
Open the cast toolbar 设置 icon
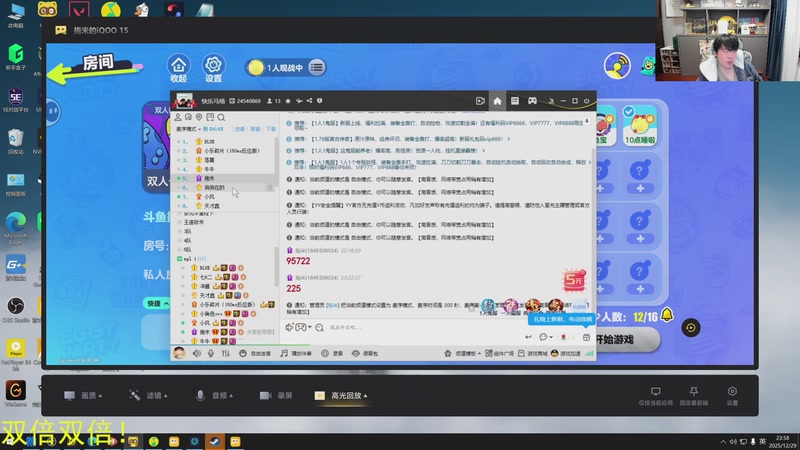(732, 396)
